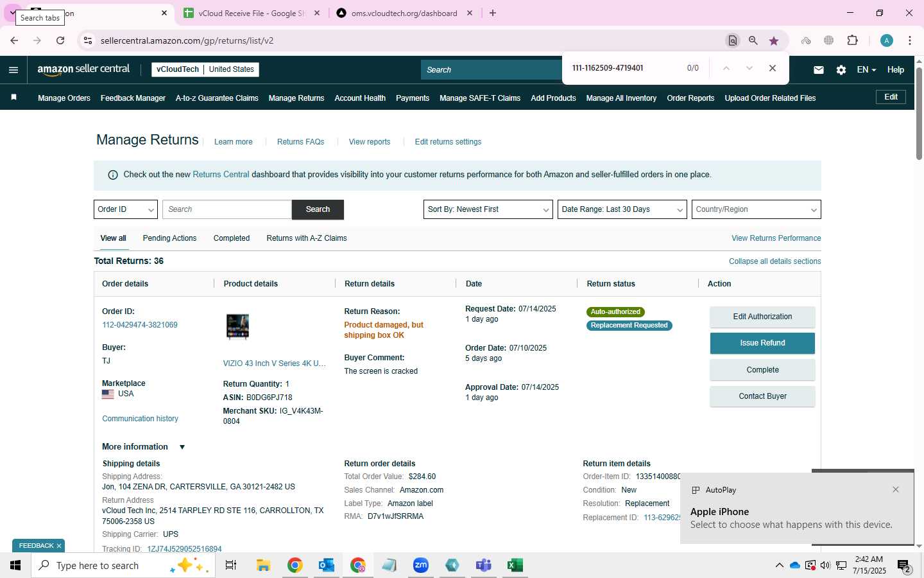The width and height of the screenshot is (924, 578).
Task: Open Task View in the taskbar
Action: [231, 565]
